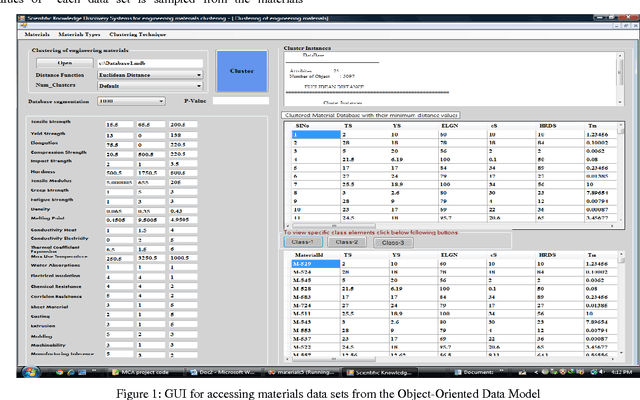Click the Impact Strength 3.5 field
Image resolution: width=640 pixels, height=400 pixels.
183,163
